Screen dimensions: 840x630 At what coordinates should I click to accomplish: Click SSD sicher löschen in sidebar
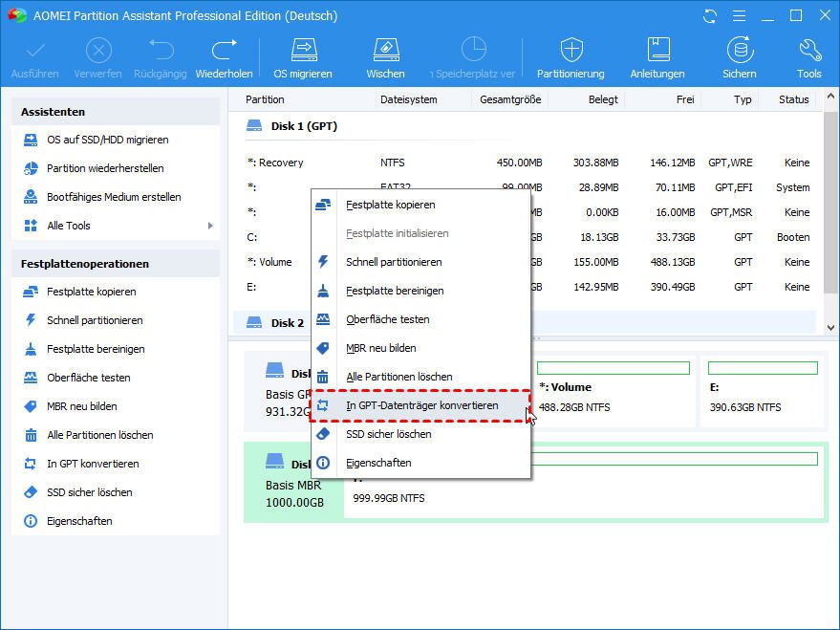[116, 492]
